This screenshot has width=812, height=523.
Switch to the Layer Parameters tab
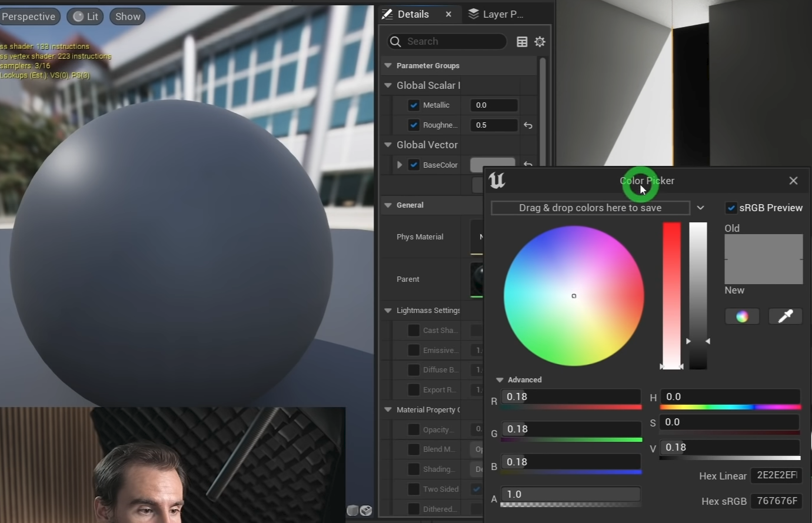(x=496, y=14)
